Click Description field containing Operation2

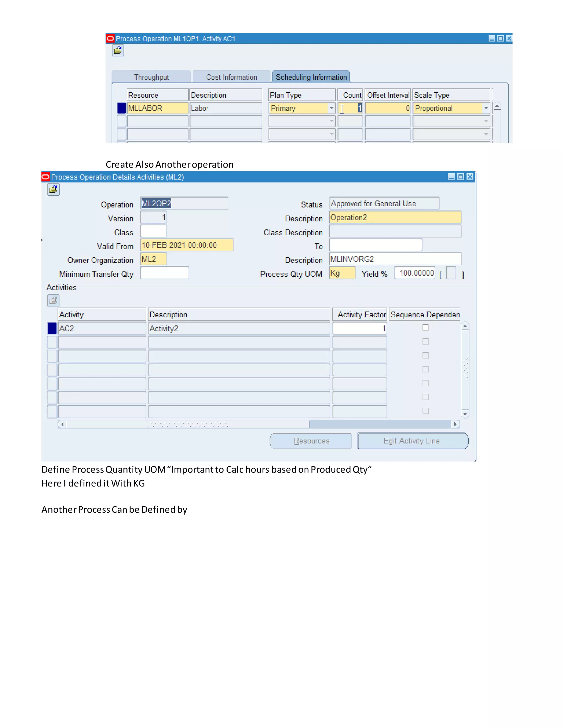(x=395, y=217)
